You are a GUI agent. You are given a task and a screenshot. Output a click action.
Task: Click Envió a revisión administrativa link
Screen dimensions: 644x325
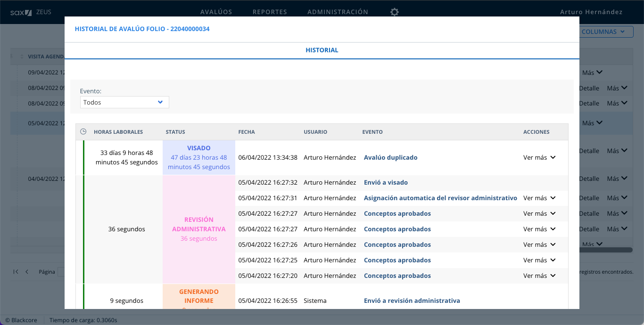tap(412, 301)
